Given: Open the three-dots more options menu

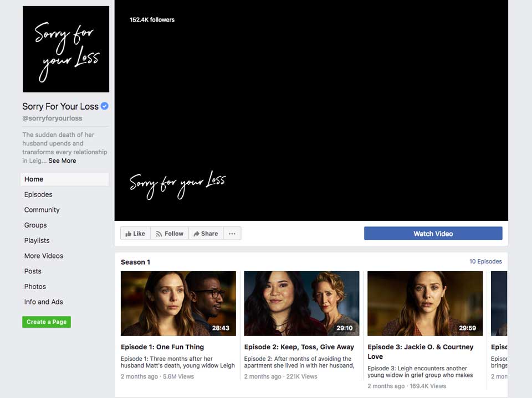Looking at the screenshot, I should pos(232,234).
